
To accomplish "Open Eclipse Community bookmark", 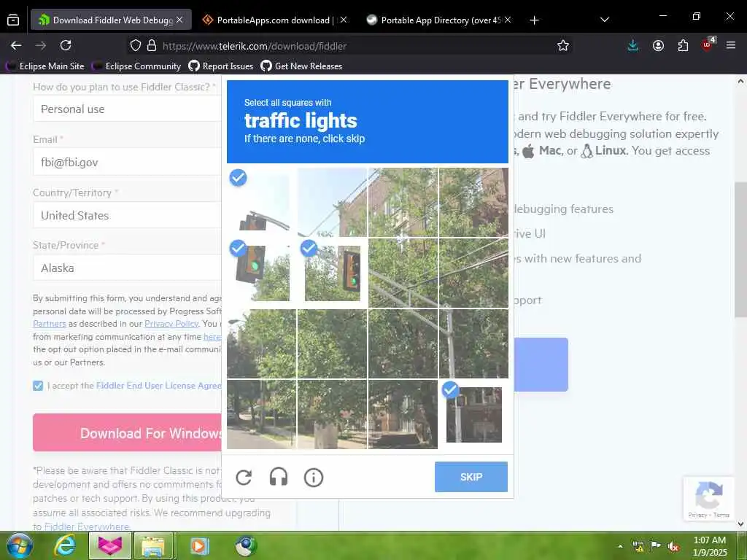I will click(136, 66).
